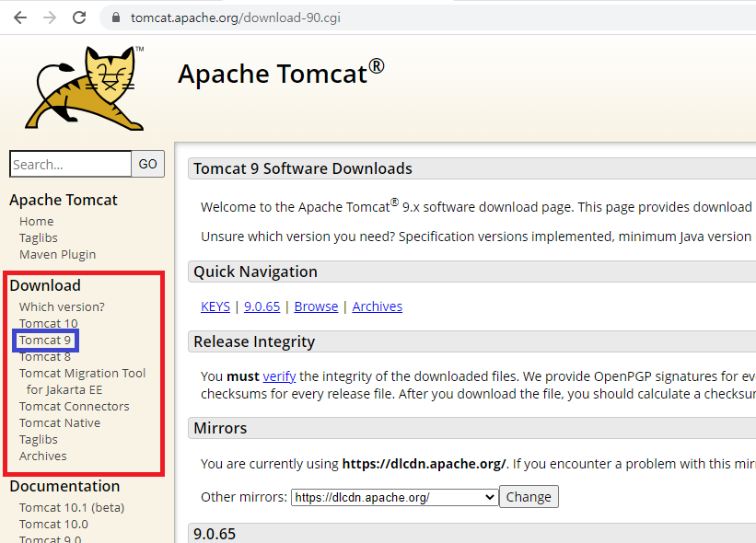Click the 'Release Integrity' heading
The height and width of the screenshot is (543, 756).
point(254,341)
